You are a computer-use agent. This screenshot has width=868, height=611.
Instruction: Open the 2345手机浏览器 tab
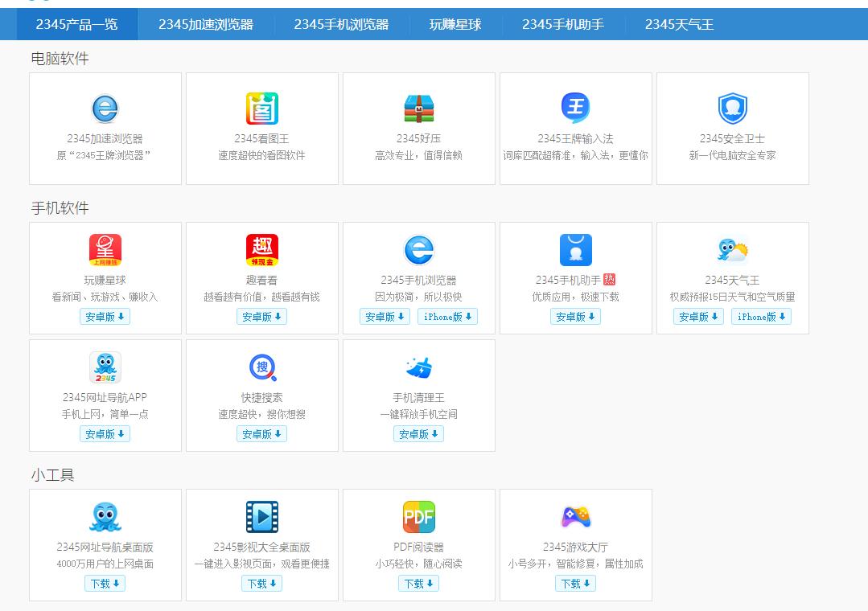click(341, 24)
